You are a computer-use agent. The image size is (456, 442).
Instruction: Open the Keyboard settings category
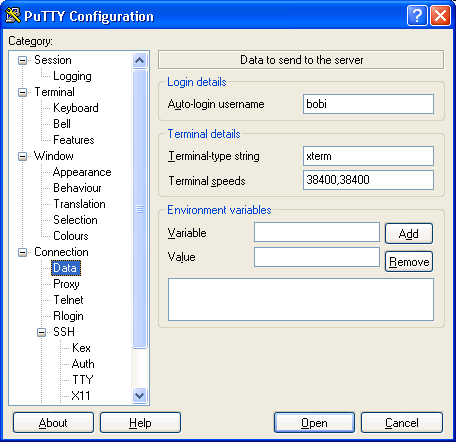(x=76, y=108)
